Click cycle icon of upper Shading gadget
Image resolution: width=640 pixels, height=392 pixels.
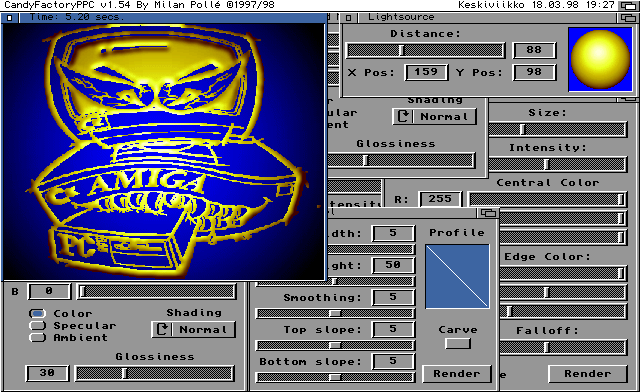[403, 116]
